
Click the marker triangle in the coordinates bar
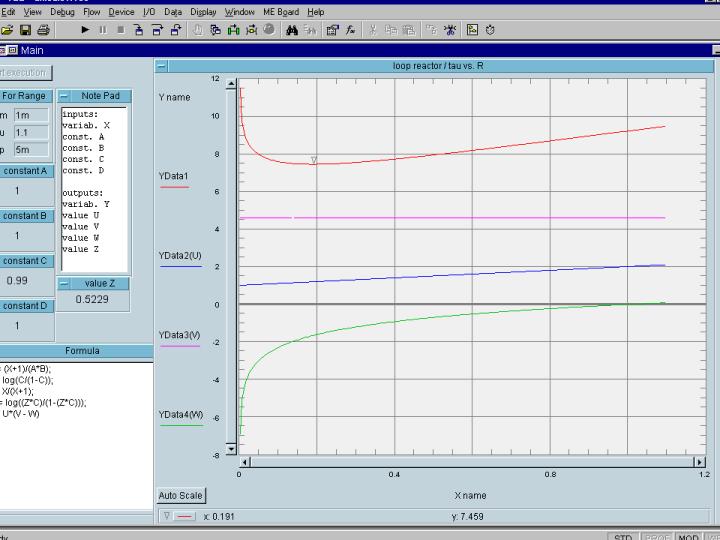coord(166,516)
